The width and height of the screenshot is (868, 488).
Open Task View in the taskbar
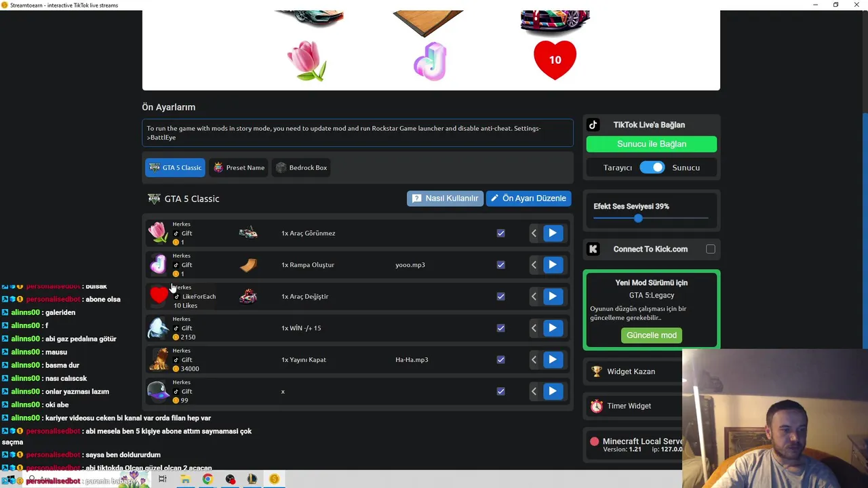click(163, 479)
